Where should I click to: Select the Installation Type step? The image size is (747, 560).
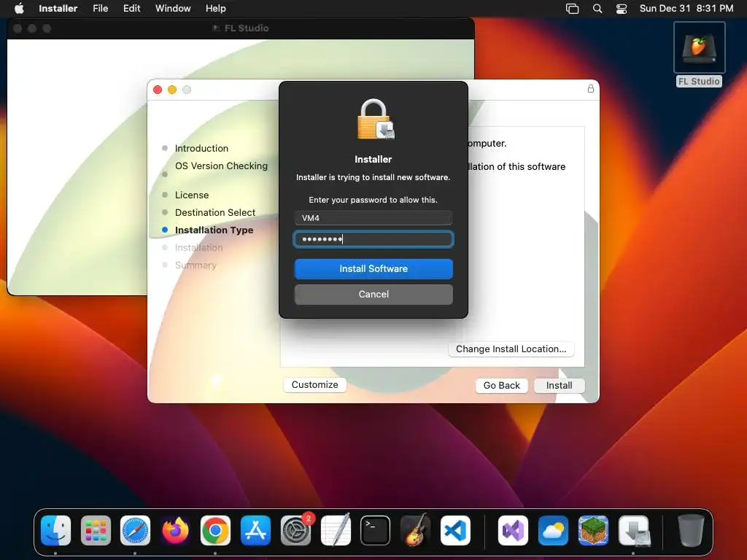point(214,230)
